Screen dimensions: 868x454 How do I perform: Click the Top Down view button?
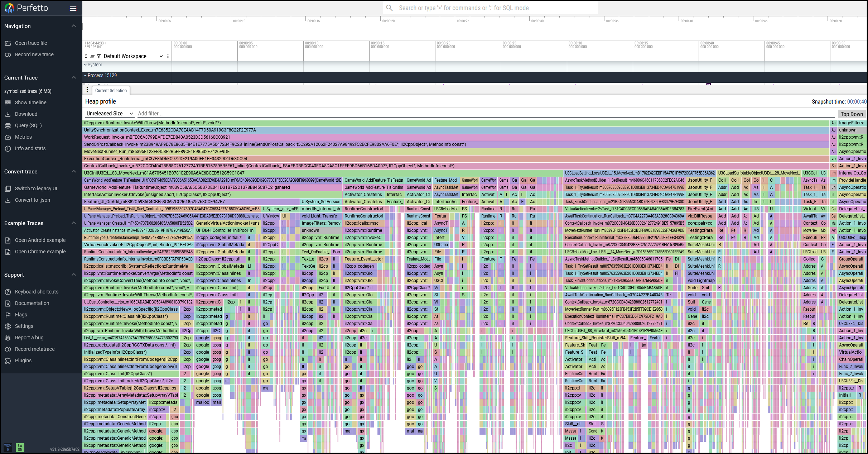[852, 114]
